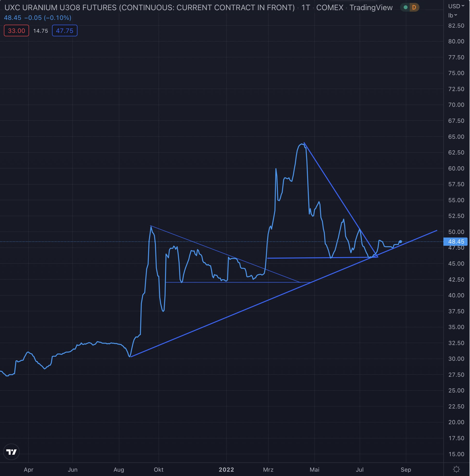The image size is (470, 476).
Task: Click the 14.75 spread value
Action: click(41, 31)
